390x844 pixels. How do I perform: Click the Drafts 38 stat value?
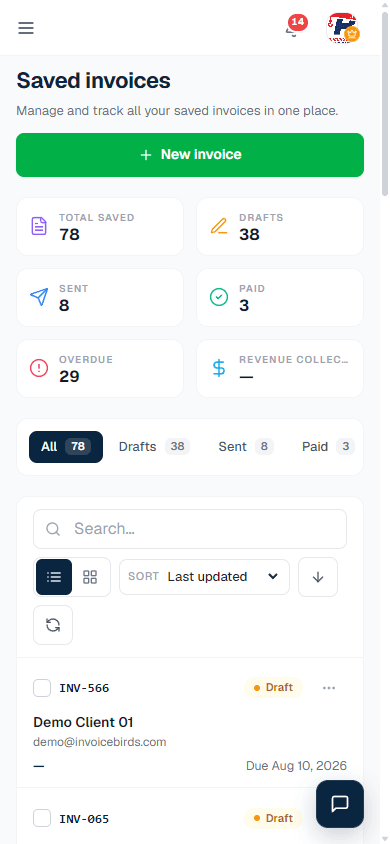point(250,235)
